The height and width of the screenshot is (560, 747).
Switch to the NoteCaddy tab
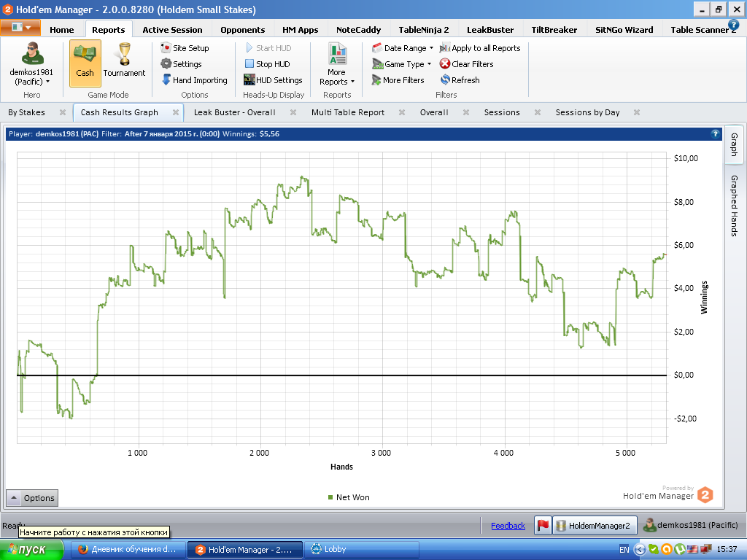tap(358, 29)
